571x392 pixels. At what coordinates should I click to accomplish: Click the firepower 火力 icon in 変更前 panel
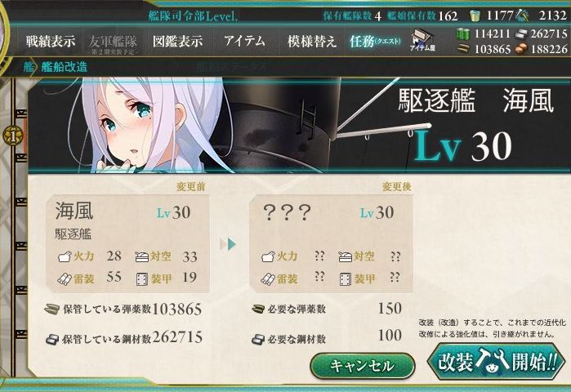(x=65, y=257)
